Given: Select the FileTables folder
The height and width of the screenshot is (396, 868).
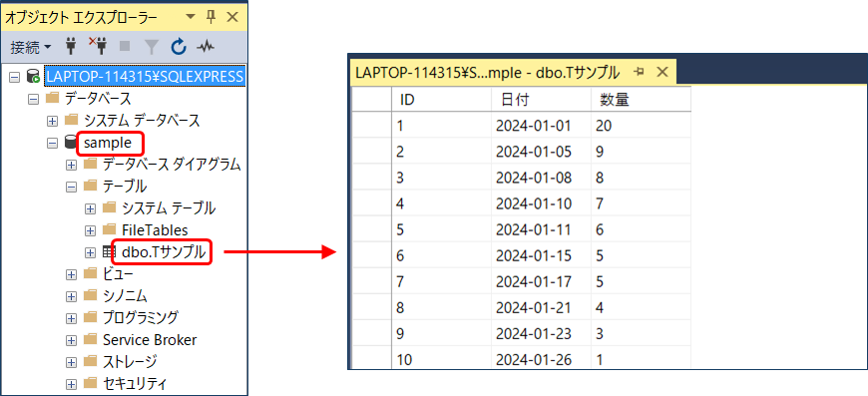Looking at the screenshot, I should [x=155, y=230].
